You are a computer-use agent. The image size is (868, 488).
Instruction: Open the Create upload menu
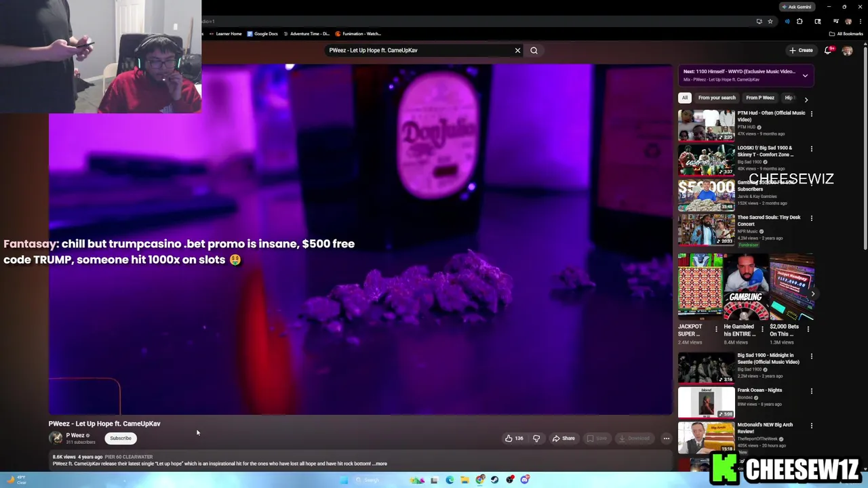[801, 50]
